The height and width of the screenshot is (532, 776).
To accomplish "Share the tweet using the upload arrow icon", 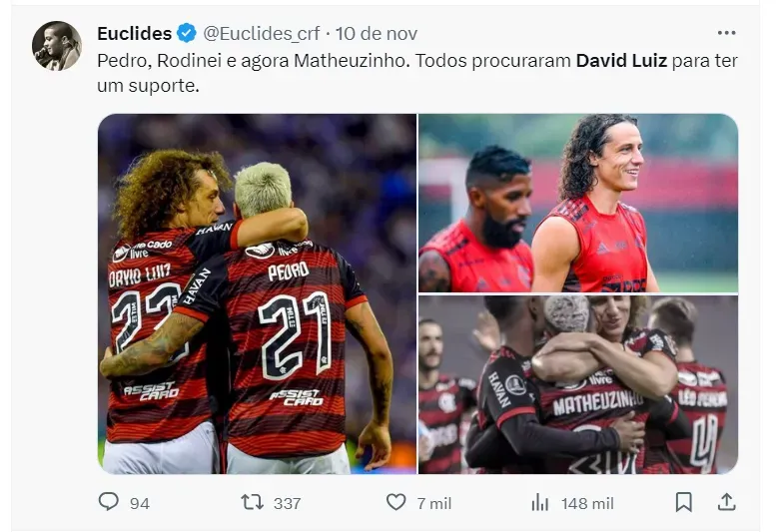I will pos(726,502).
